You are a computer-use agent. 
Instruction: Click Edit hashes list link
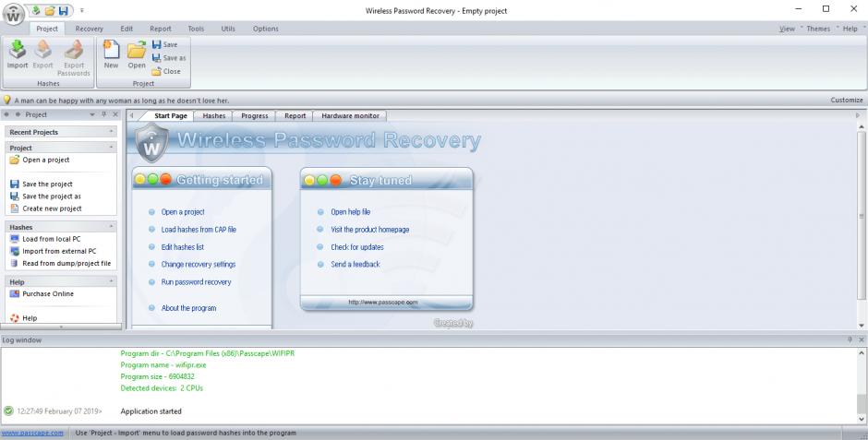click(183, 247)
